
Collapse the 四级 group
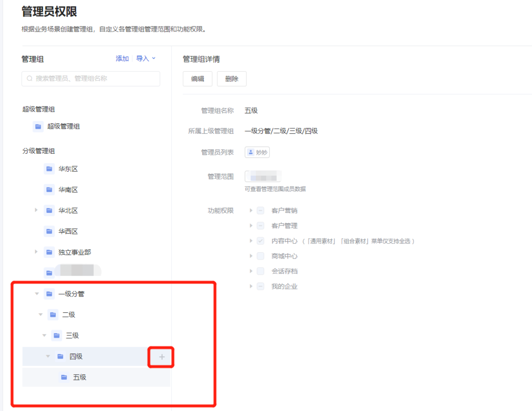[x=48, y=356]
